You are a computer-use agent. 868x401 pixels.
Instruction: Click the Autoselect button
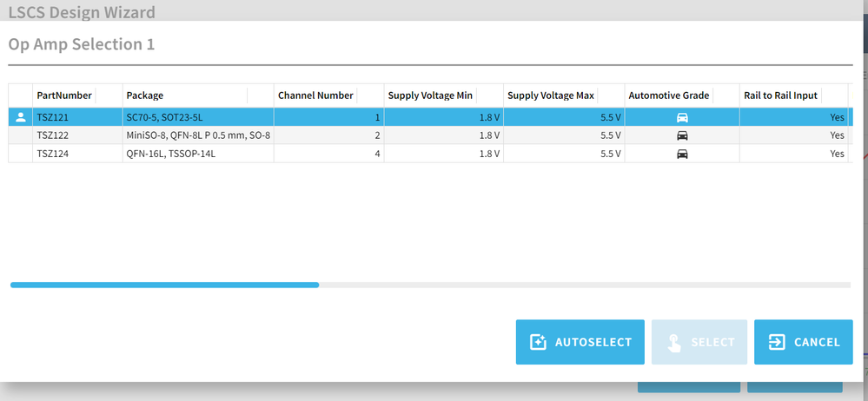(x=580, y=342)
